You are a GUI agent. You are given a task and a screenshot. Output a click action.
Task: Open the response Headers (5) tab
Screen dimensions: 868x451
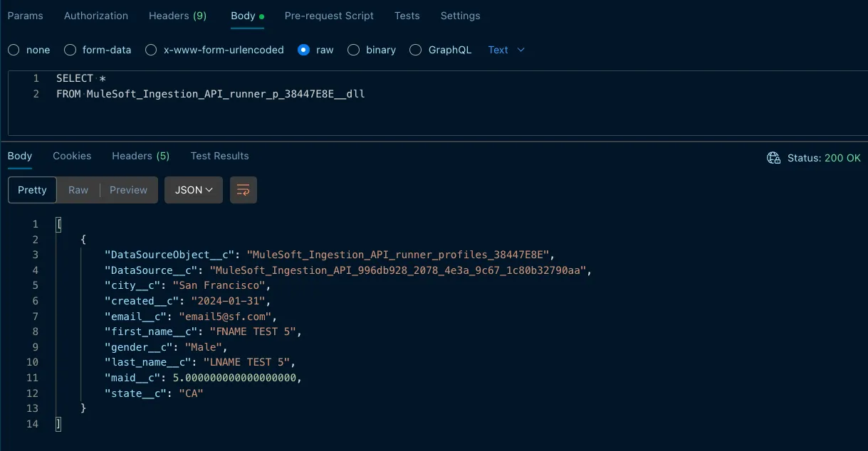pos(140,156)
